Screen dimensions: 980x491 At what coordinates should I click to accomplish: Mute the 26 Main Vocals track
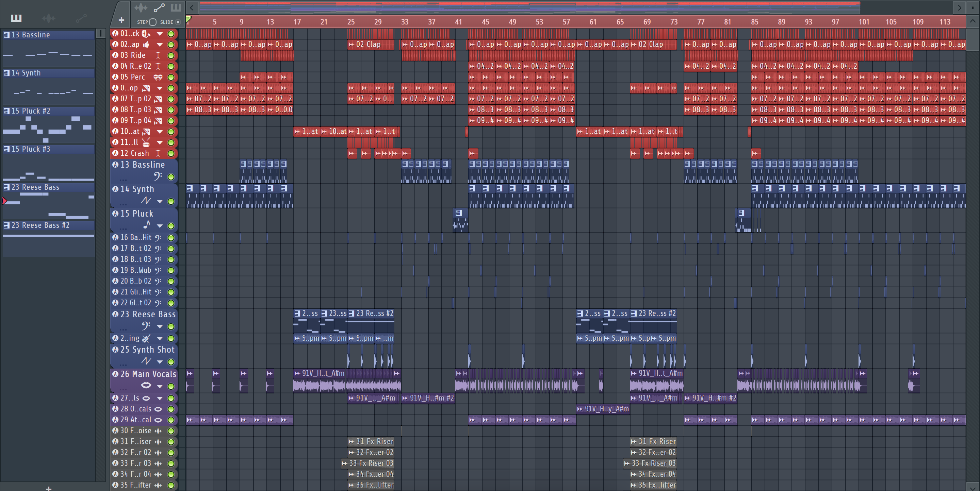[171, 387]
